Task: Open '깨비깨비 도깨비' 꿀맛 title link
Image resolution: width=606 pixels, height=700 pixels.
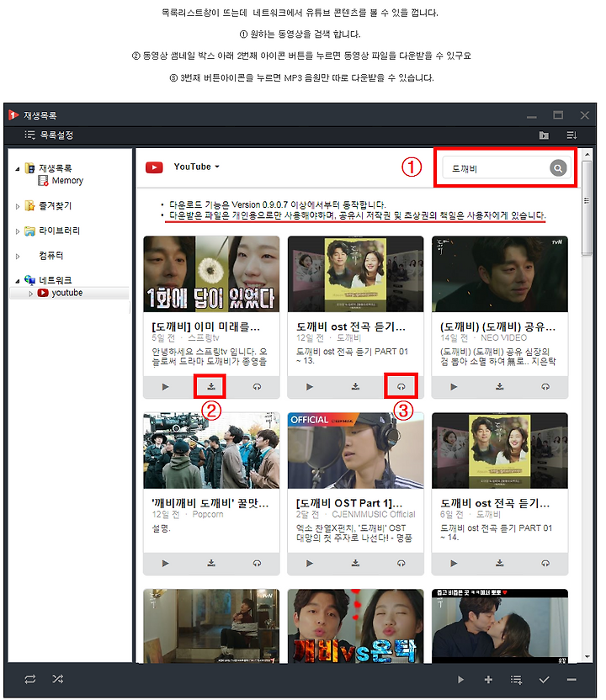Action: (x=210, y=503)
